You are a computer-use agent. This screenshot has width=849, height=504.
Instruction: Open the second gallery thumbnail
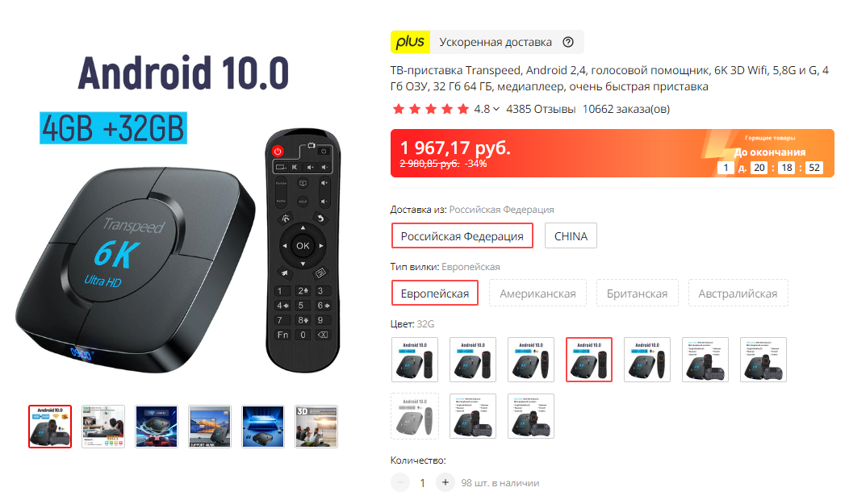tap(103, 427)
